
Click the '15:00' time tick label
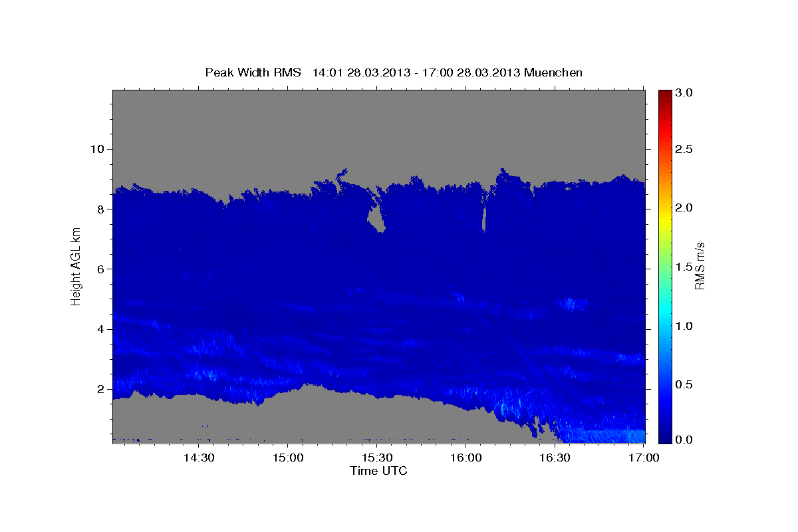tap(288, 458)
